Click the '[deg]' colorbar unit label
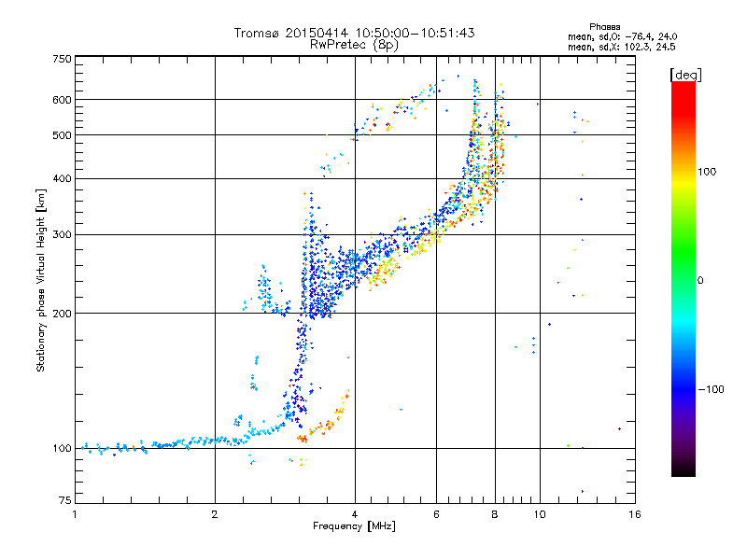 tap(685, 76)
